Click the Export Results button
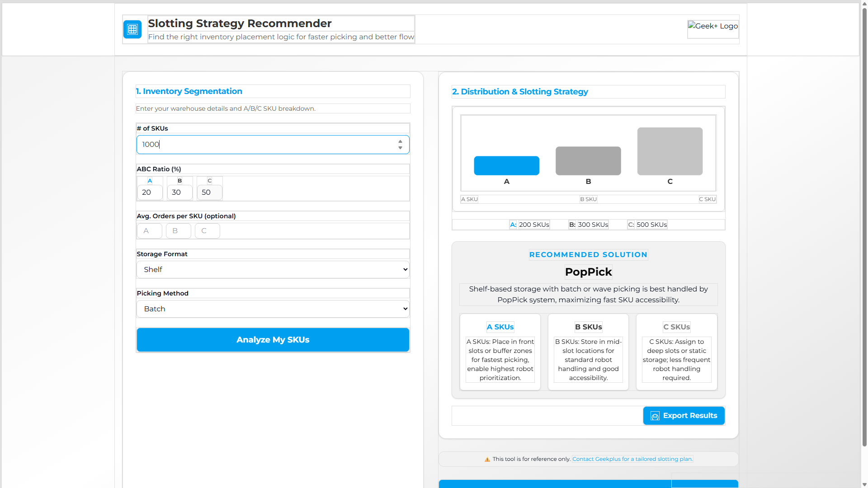The width and height of the screenshot is (868, 488). click(x=684, y=416)
